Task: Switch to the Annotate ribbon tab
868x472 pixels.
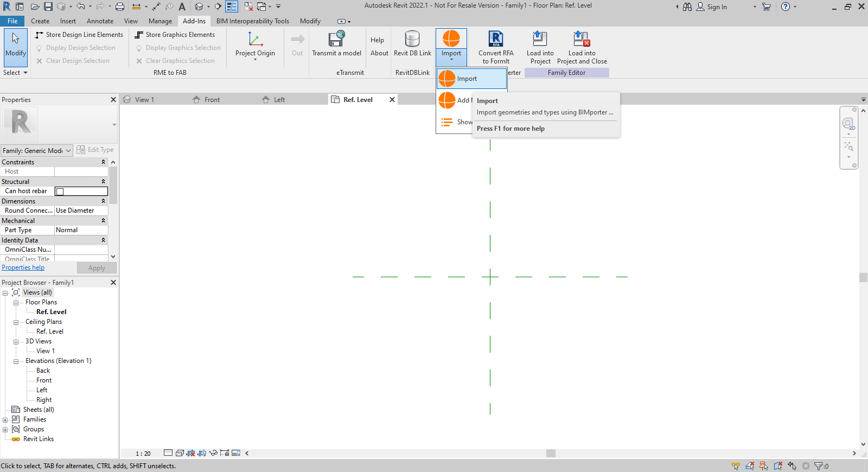Action: tap(100, 21)
